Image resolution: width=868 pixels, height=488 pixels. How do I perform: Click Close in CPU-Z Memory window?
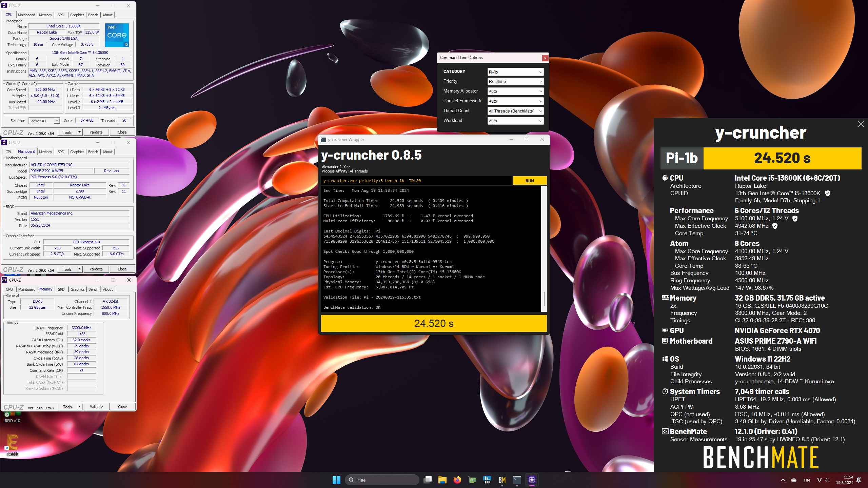pos(122,407)
